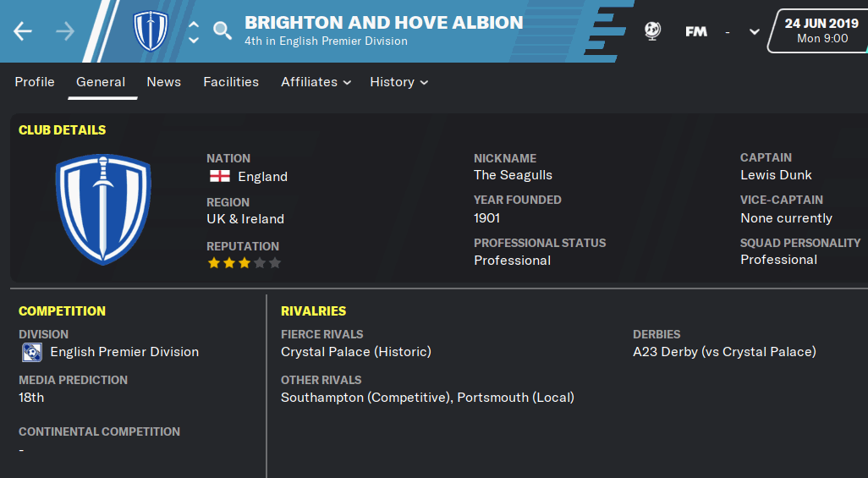Switch to the News tab
This screenshot has width=868, height=478.
point(163,82)
